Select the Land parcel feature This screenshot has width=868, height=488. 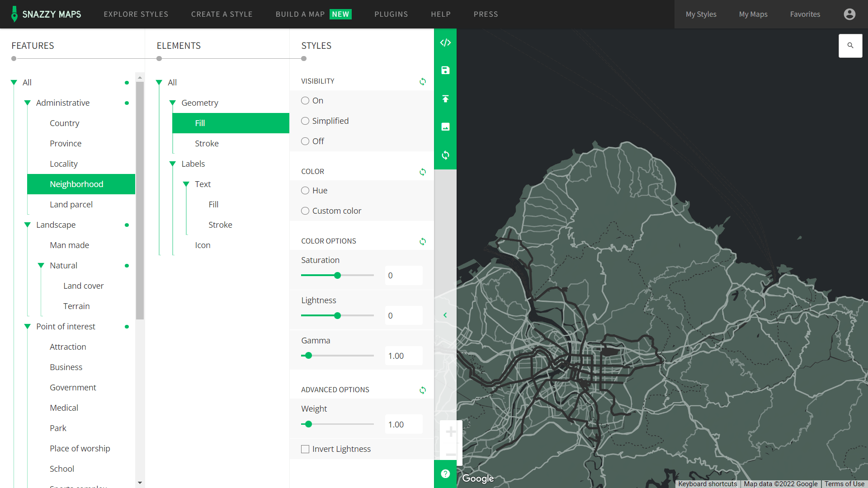71,204
